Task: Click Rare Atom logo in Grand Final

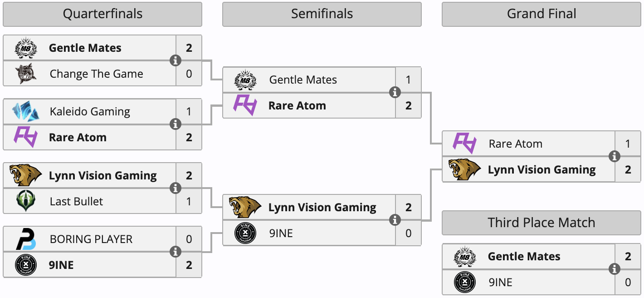Action: pyautogui.click(x=464, y=144)
